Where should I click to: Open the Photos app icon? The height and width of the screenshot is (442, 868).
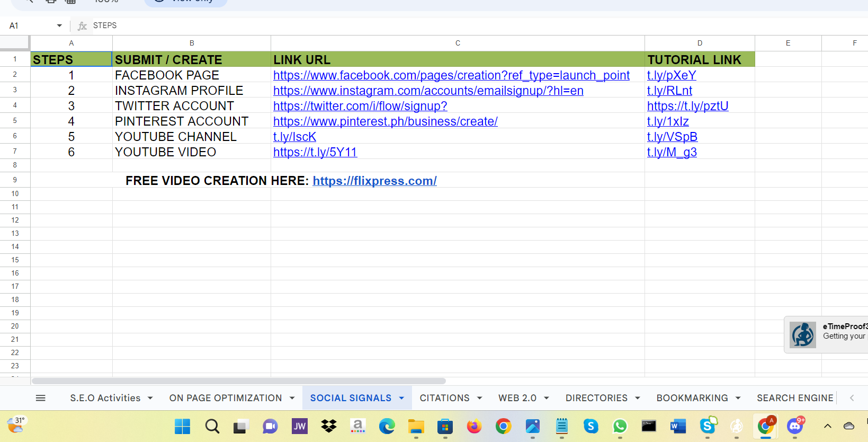point(533,426)
